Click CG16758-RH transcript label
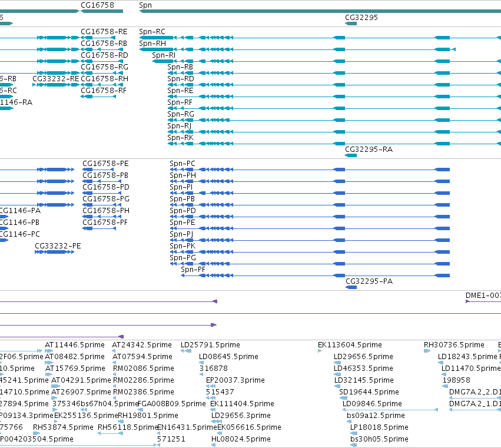501x448 pixels. click(x=104, y=79)
